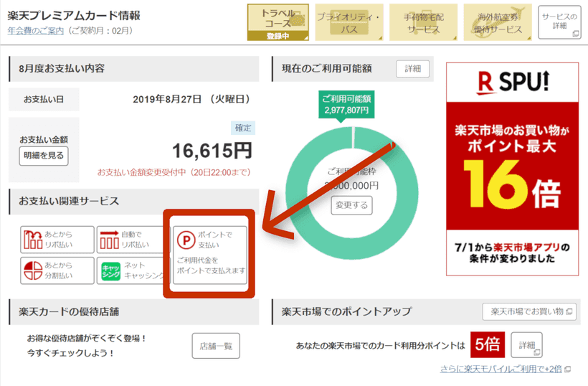Screen dimensions: 588x386
Task: Open the 店舗一覧 button
Action: (215, 346)
